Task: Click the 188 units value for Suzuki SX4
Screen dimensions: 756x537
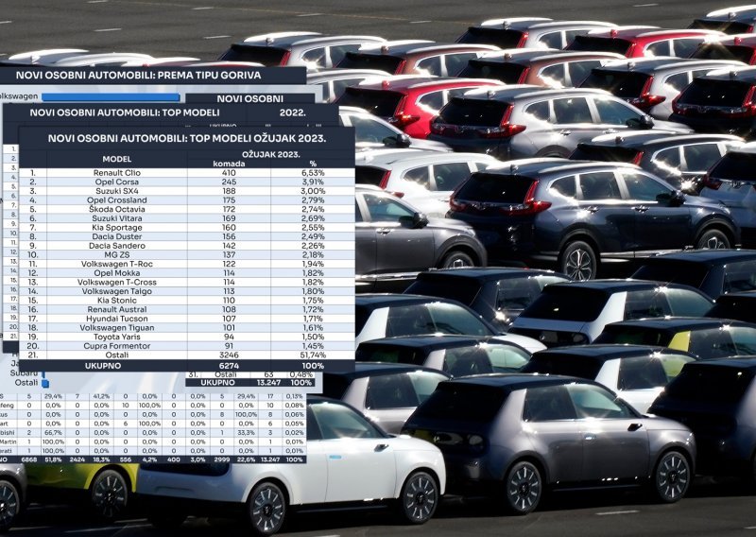Action: point(229,191)
